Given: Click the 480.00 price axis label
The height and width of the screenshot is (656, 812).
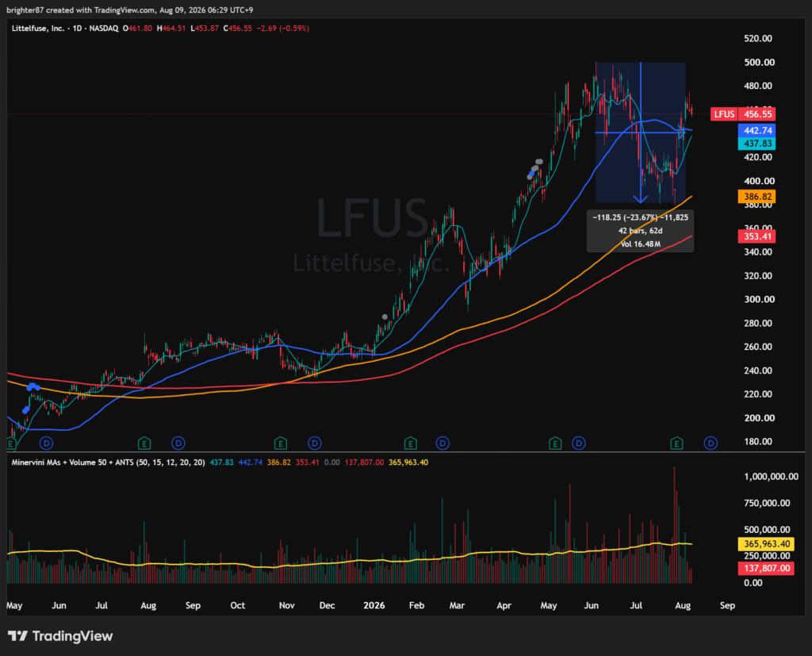Looking at the screenshot, I should point(758,86).
